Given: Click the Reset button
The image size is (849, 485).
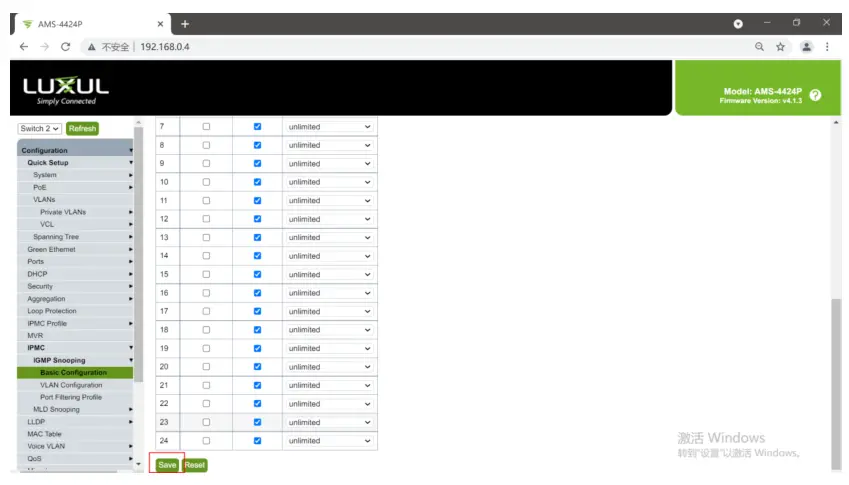Looking at the screenshot, I should (x=195, y=465).
